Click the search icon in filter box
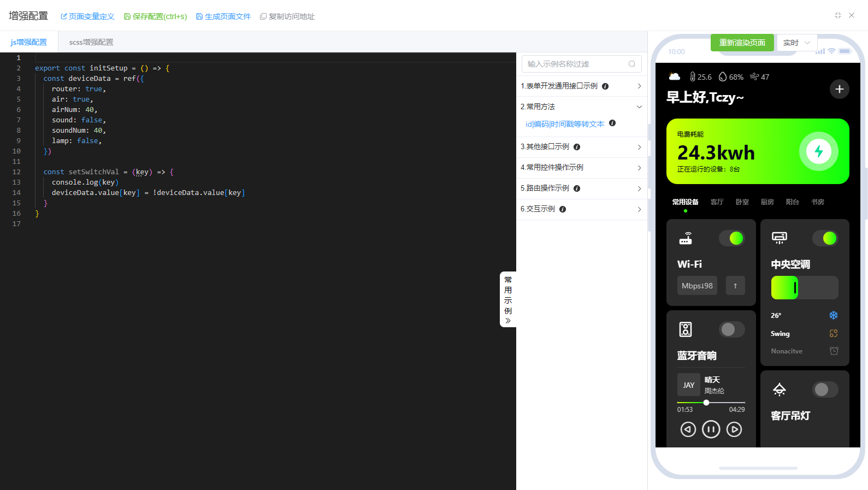Image resolution: width=868 pixels, height=490 pixels. point(631,64)
